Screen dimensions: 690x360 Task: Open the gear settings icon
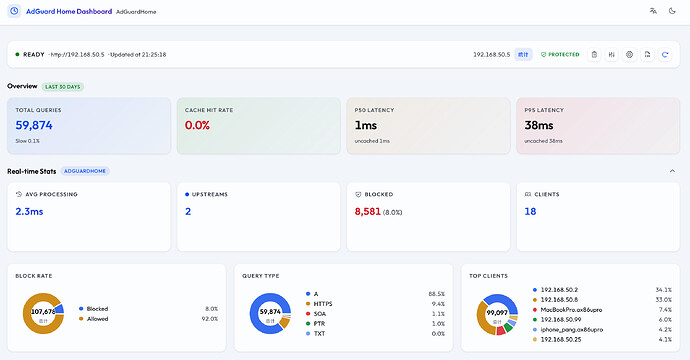(x=629, y=55)
